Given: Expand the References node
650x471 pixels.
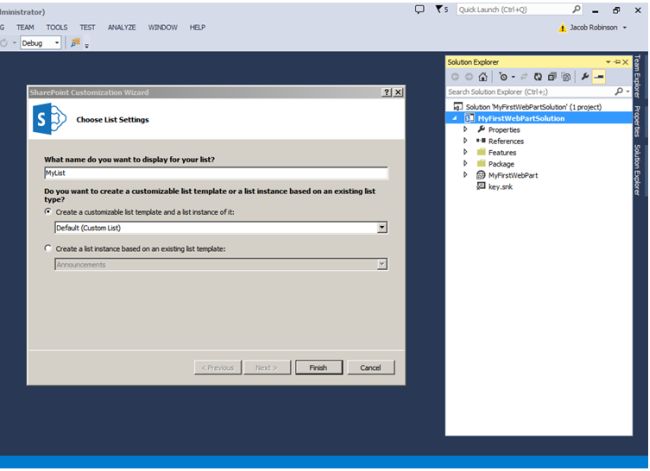Looking at the screenshot, I should coord(465,141).
